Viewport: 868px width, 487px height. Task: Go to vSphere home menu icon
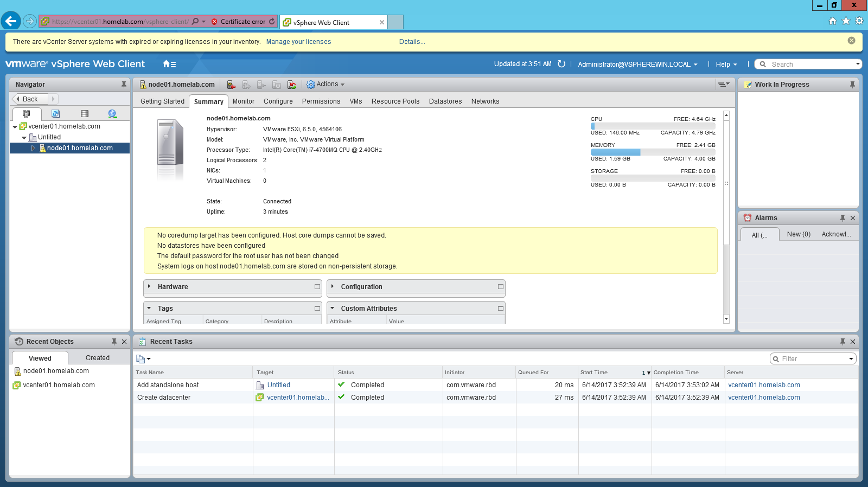pos(169,64)
